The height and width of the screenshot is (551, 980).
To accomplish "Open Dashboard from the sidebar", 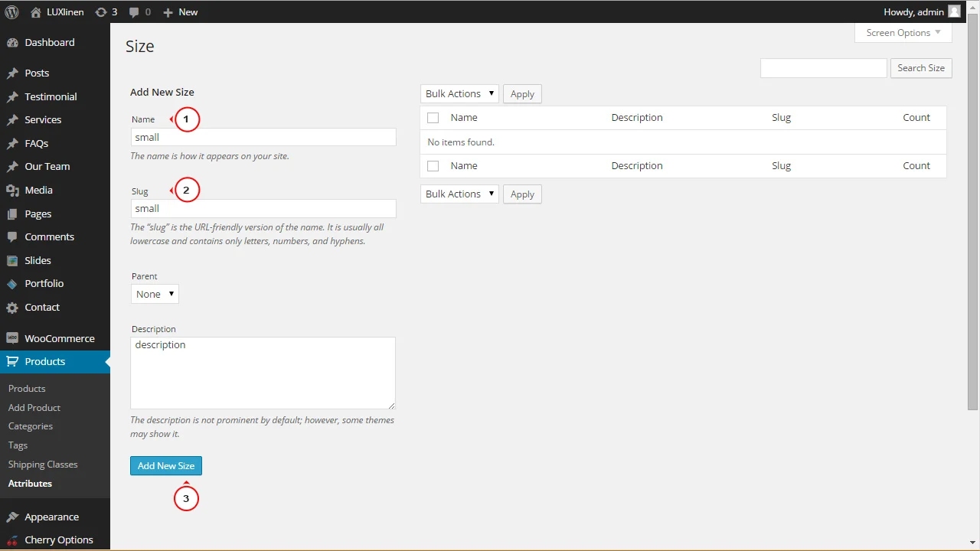I will (x=49, y=43).
